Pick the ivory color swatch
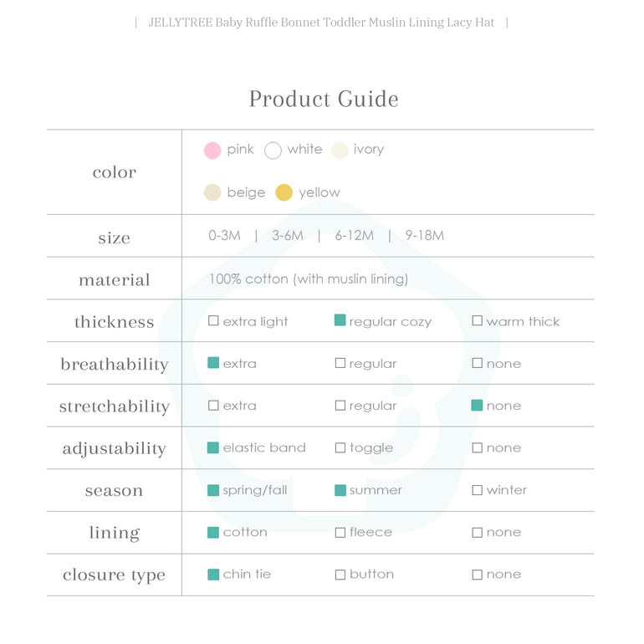The image size is (644, 644). 340,151
